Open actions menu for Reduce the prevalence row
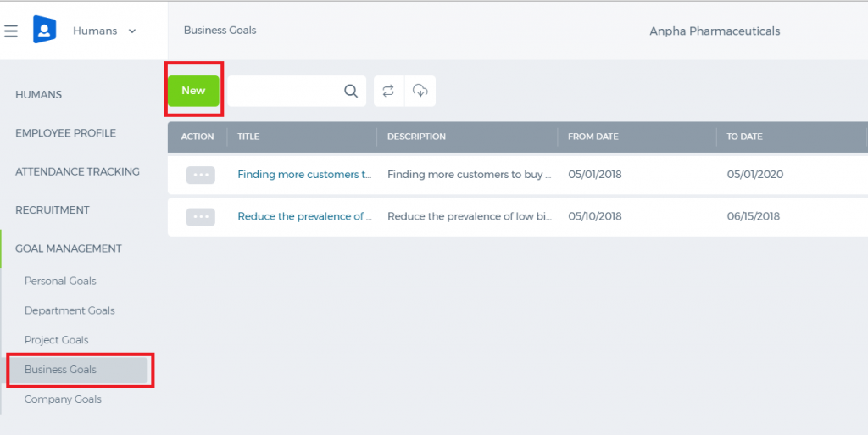 (x=200, y=217)
